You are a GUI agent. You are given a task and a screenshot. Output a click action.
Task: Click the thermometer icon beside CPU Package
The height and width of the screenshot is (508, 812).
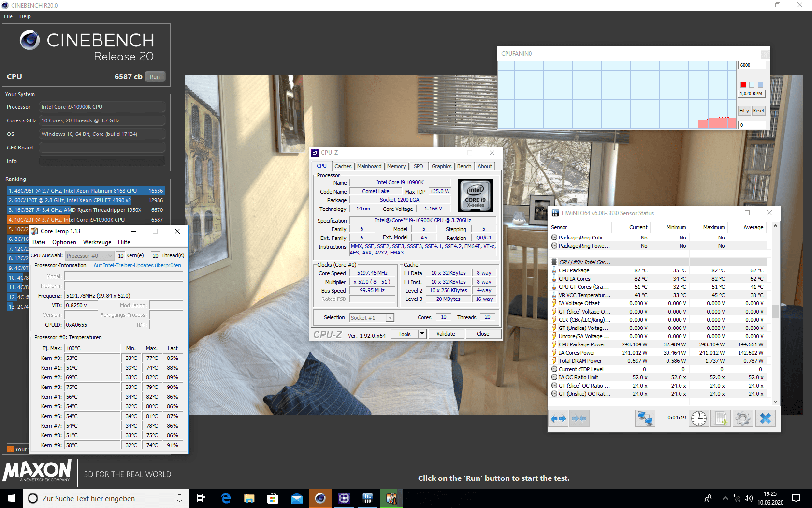point(554,270)
